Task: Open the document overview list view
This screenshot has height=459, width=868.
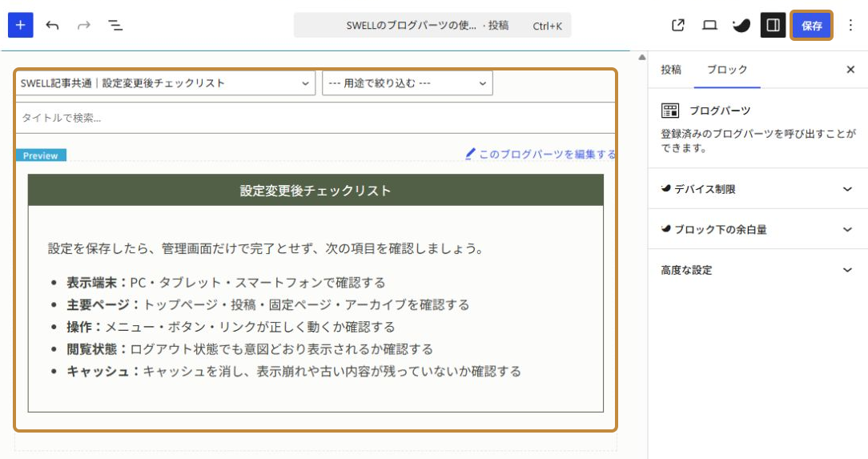Action: [115, 26]
